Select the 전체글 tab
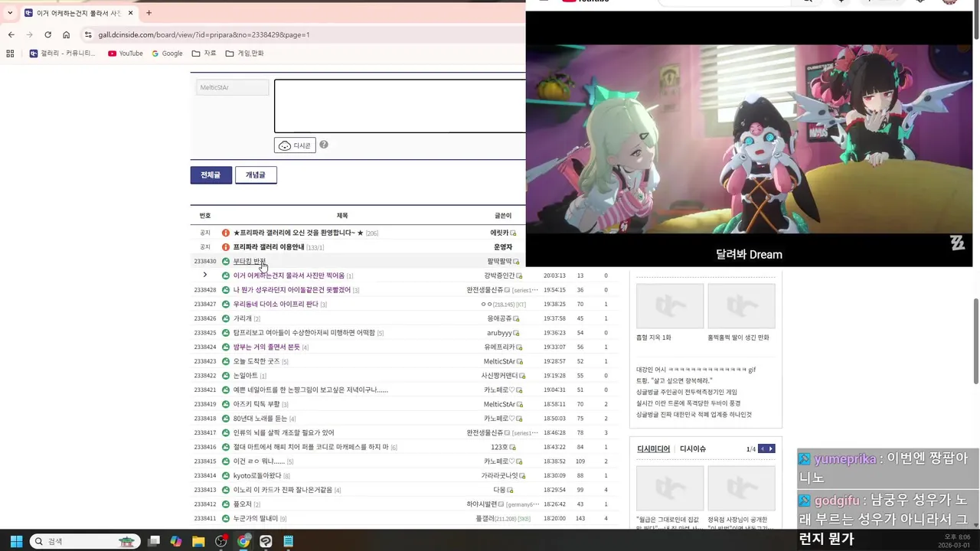980x551 pixels. 211,175
